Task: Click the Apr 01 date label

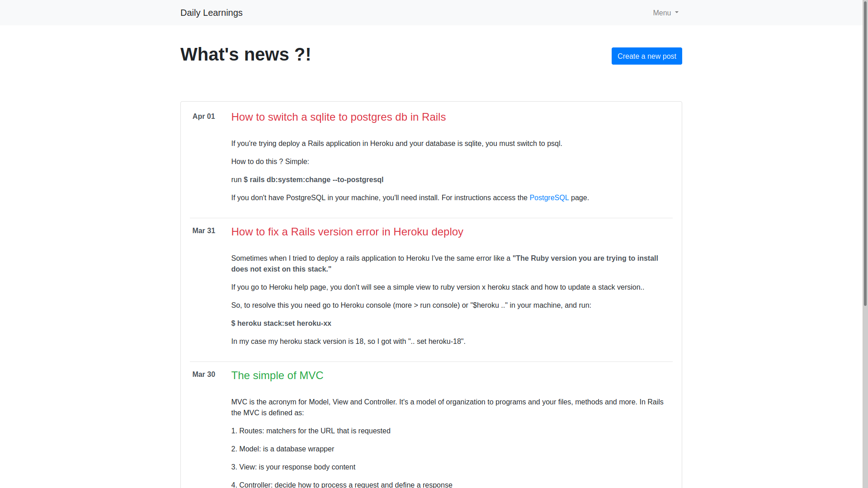Action: point(203,117)
